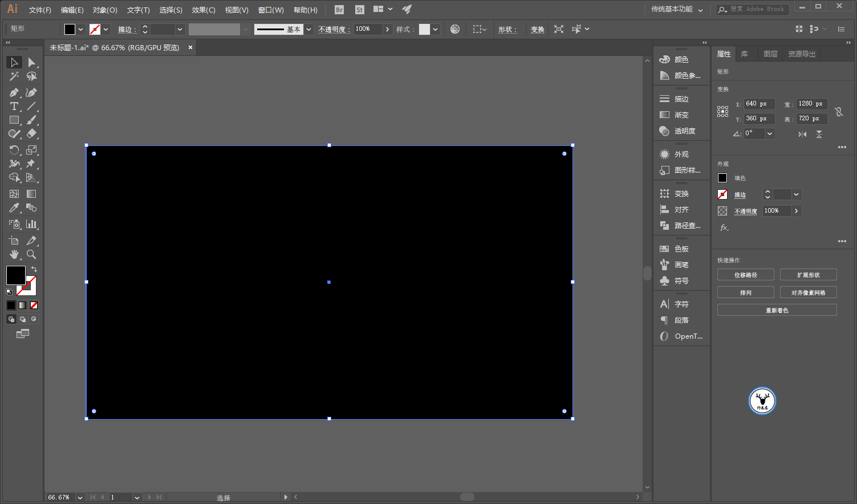Open stroke color dropdown in control bar
This screenshot has width=857, height=504.
point(106,29)
